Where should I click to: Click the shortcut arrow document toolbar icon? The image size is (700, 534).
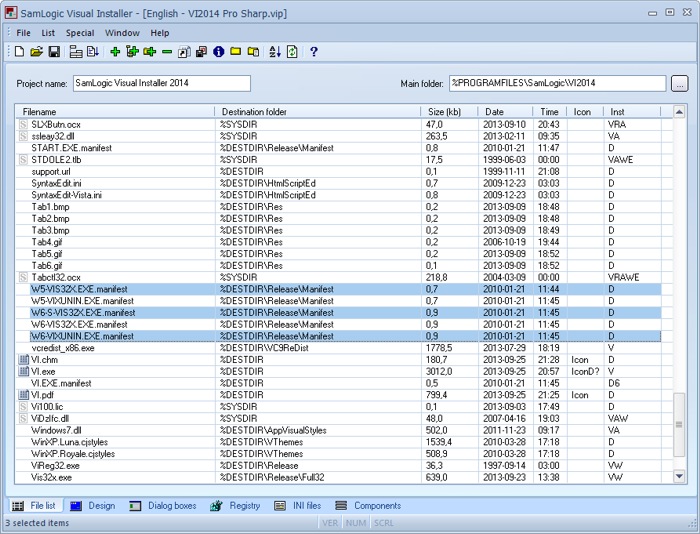[184, 52]
